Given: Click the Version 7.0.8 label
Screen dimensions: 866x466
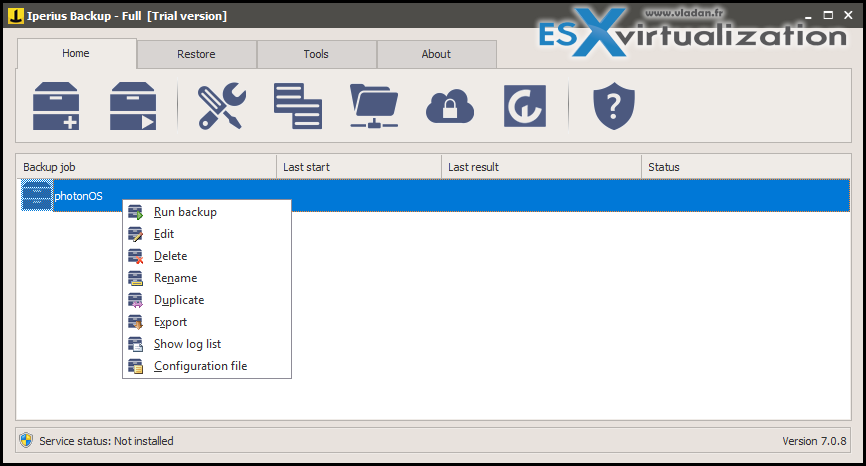Looking at the screenshot, I should click(x=814, y=441).
